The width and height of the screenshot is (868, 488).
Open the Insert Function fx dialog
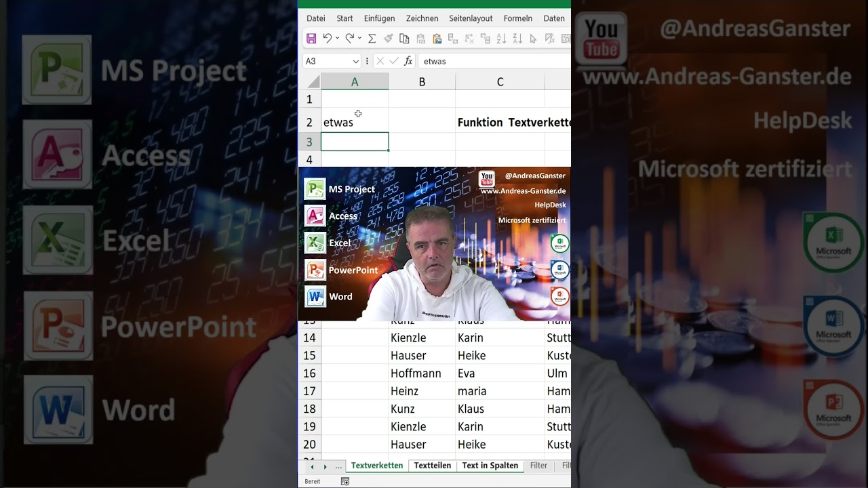tap(408, 61)
